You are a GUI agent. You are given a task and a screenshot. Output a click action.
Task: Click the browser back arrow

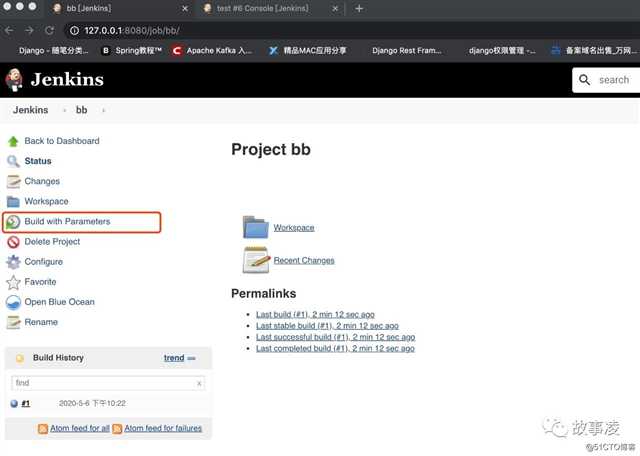coord(9,31)
